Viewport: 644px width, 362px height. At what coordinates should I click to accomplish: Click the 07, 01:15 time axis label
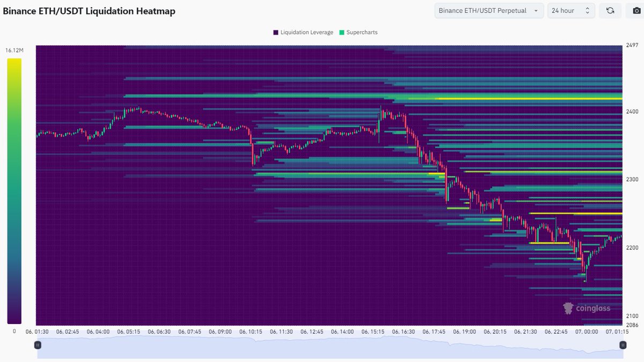[x=617, y=332]
